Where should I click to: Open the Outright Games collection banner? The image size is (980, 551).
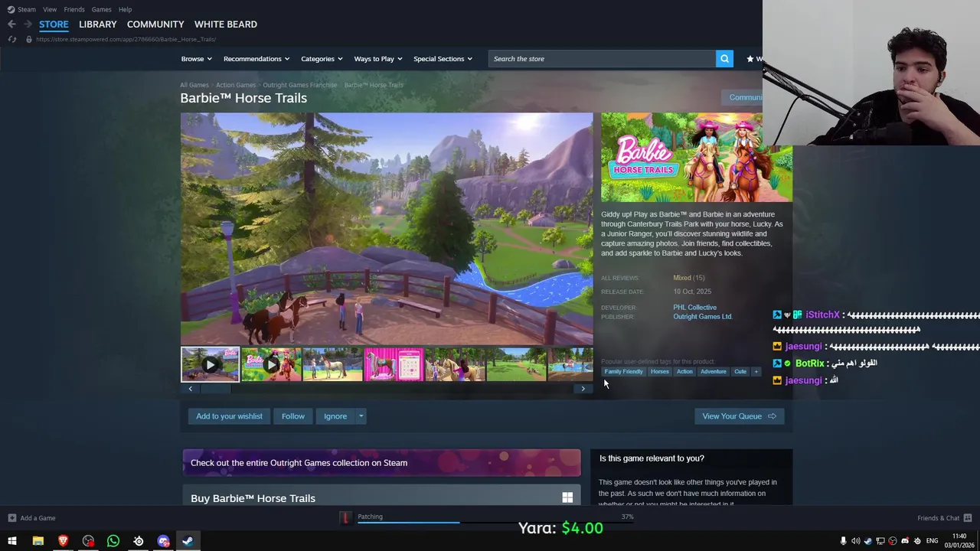(x=381, y=463)
